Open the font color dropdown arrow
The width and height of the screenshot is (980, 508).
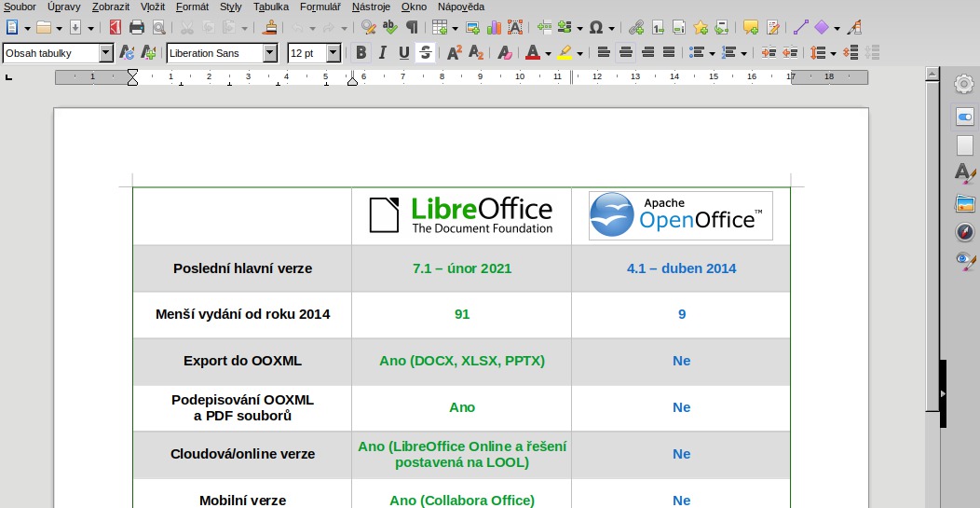click(x=548, y=54)
